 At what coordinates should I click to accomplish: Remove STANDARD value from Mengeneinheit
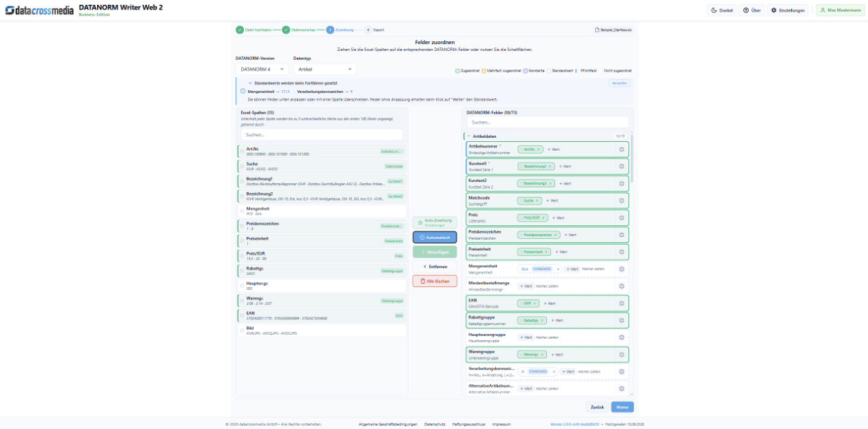point(559,269)
